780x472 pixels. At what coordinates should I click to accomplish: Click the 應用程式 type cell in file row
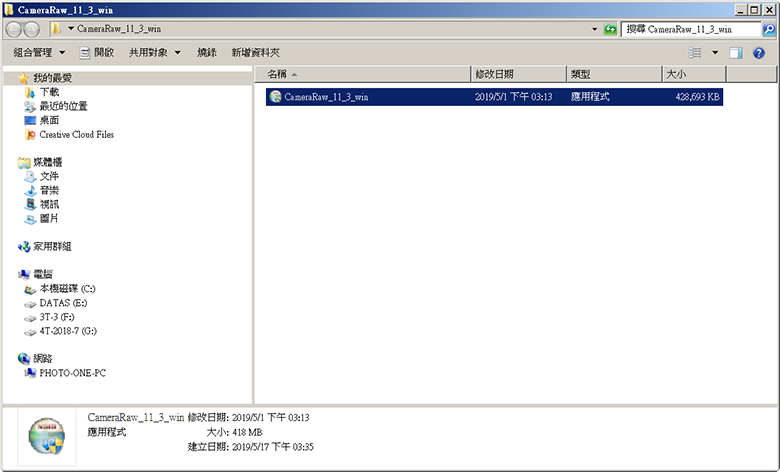tap(590, 97)
